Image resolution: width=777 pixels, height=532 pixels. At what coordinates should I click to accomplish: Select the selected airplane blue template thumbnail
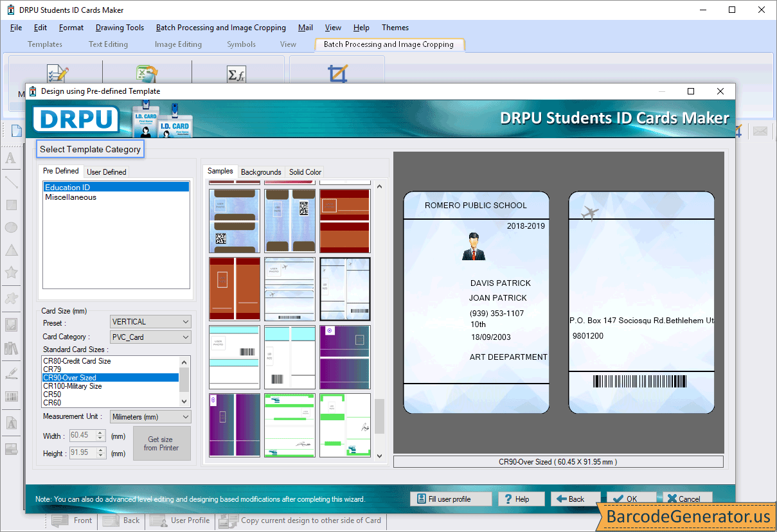tap(345, 289)
